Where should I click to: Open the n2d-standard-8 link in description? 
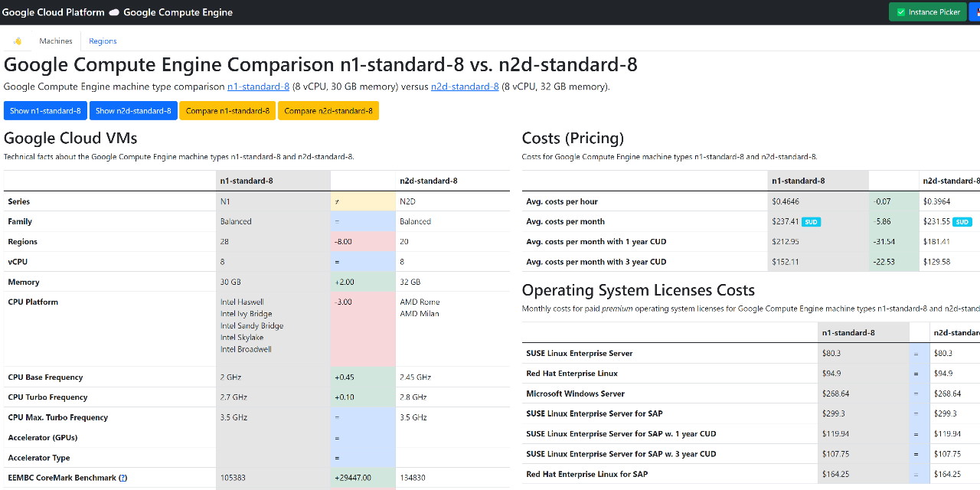(465, 87)
